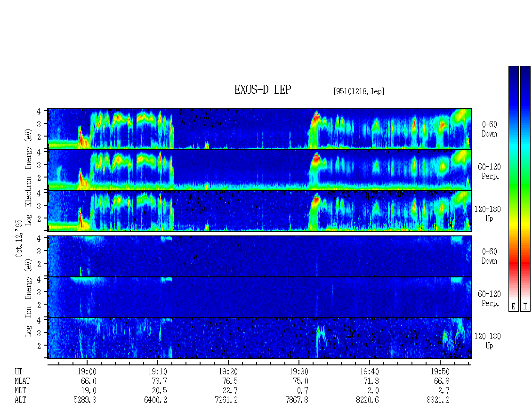This screenshot has width=532, height=412.
Task: Click MLT value 2.0
Action: tap(373, 391)
